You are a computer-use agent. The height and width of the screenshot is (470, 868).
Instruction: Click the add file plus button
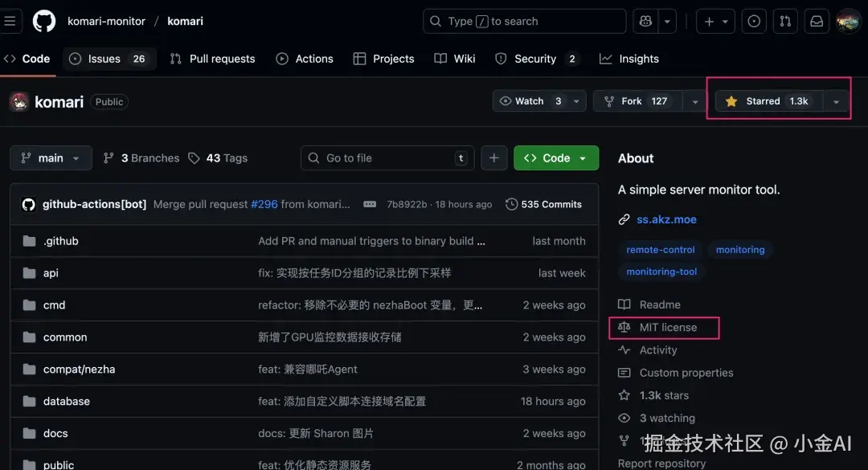(x=493, y=158)
